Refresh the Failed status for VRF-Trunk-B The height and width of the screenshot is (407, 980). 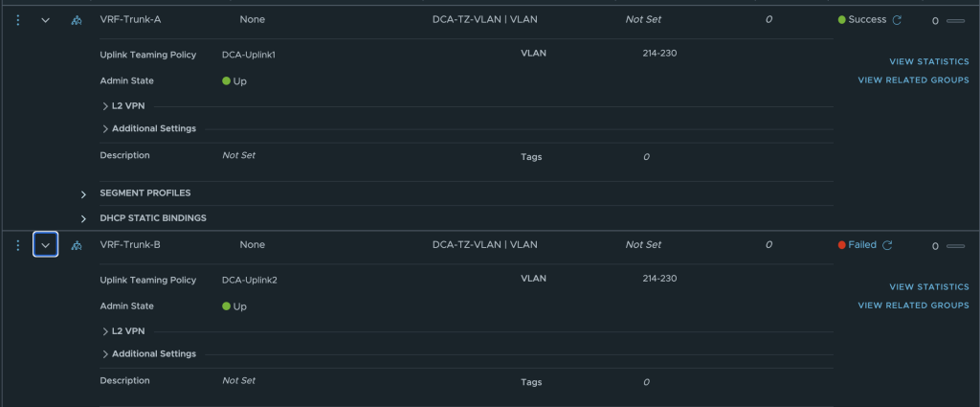[887, 245]
